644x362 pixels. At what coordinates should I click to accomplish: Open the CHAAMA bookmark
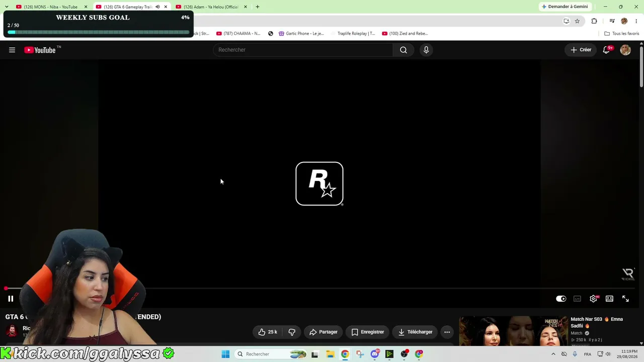(238, 34)
